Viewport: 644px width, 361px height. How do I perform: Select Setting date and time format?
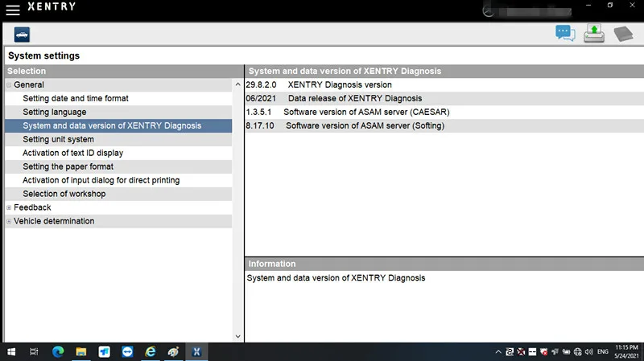pos(118,98)
